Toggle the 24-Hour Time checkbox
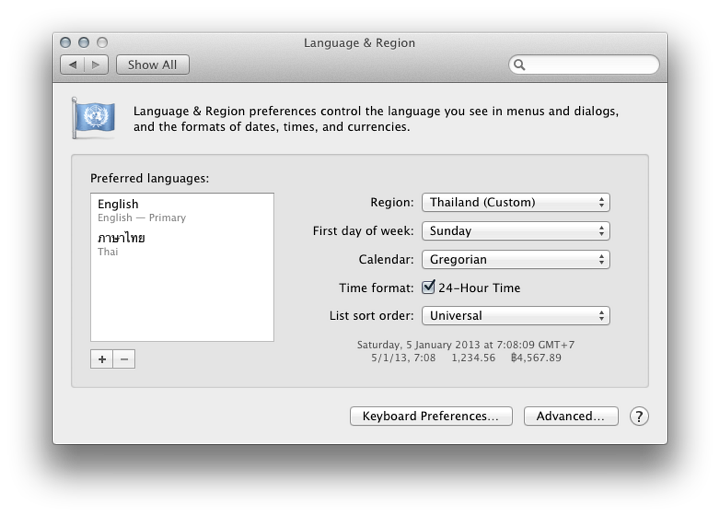 coord(428,287)
